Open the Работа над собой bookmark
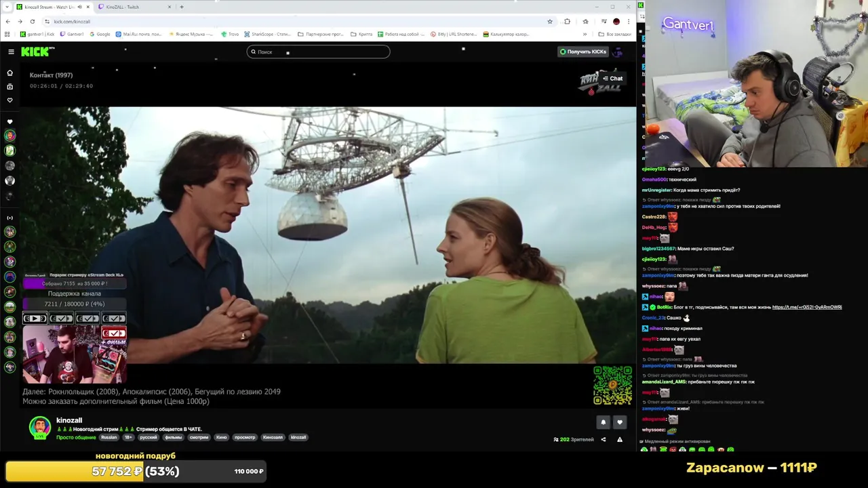The width and height of the screenshot is (868, 488). tap(402, 34)
